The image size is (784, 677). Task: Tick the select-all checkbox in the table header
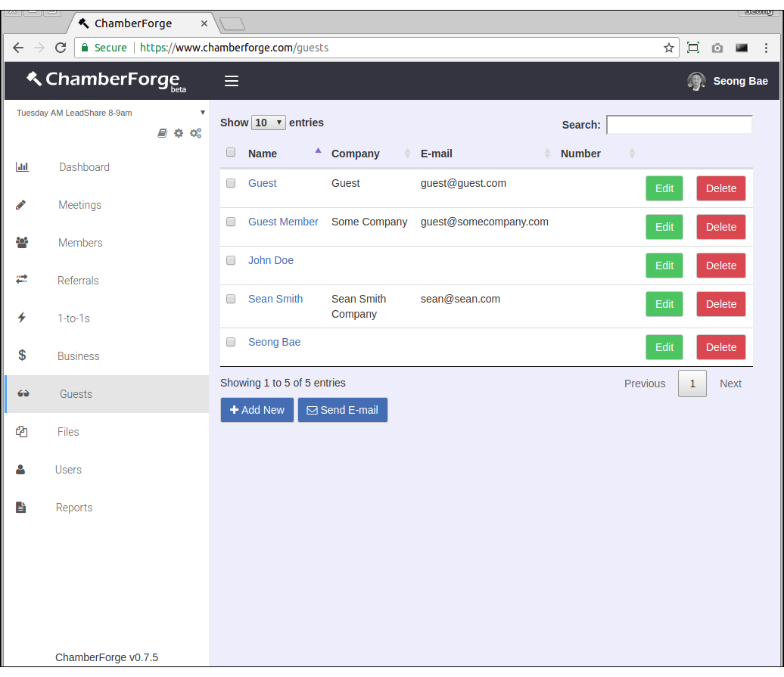[231, 153]
